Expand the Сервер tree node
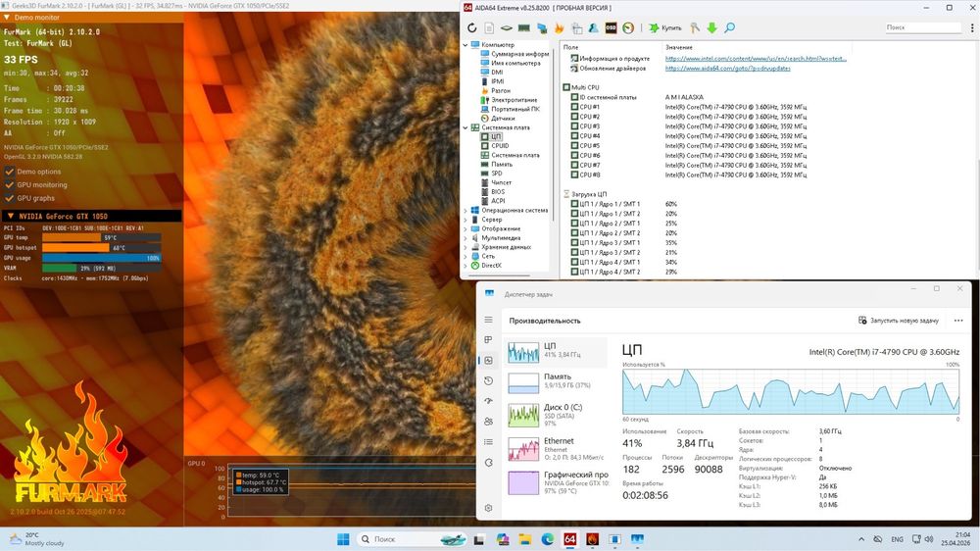The image size is (980, 551). (x=465, y=220)
